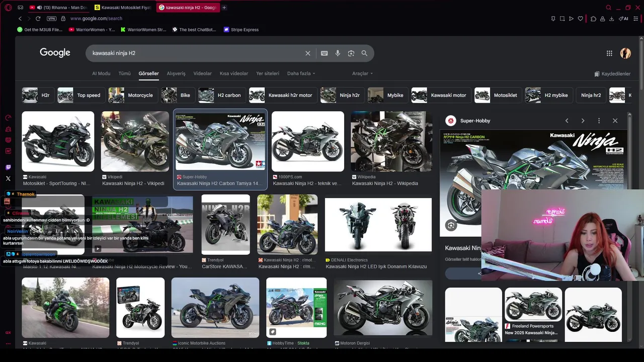Viewport: 644px width, 362px height.
Task: Show previous image in preview panel
Action: [567, 121]
